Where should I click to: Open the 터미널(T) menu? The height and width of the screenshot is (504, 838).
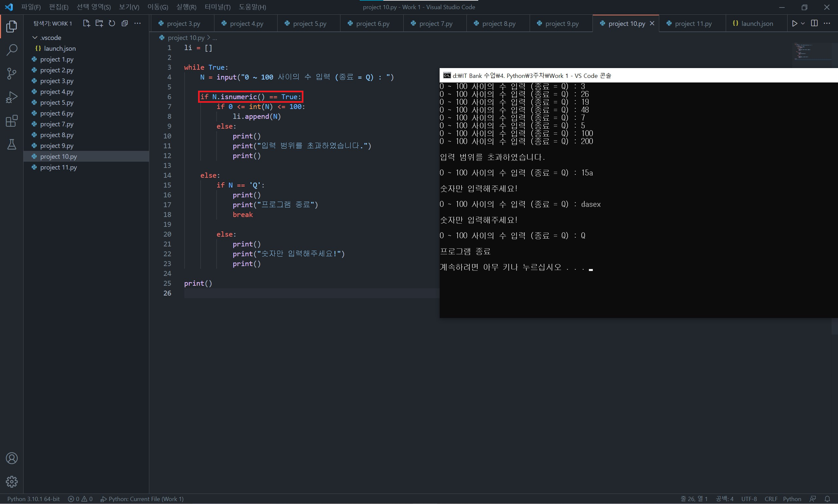pos(217,7)
